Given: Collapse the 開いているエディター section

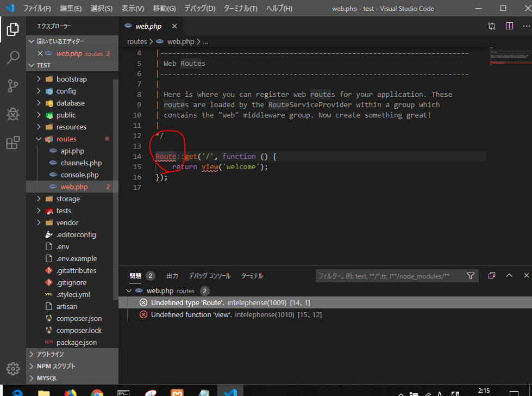Looking at the screenshot, I should (72, 41).
